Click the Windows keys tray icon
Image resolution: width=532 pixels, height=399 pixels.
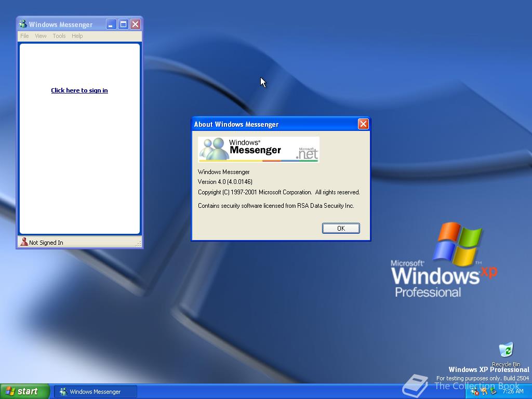[x=484, y=392]
